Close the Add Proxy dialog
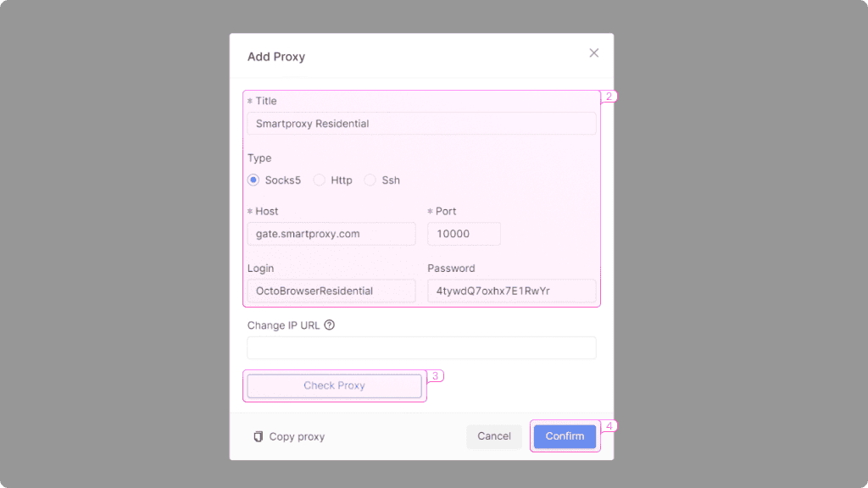 593,53
